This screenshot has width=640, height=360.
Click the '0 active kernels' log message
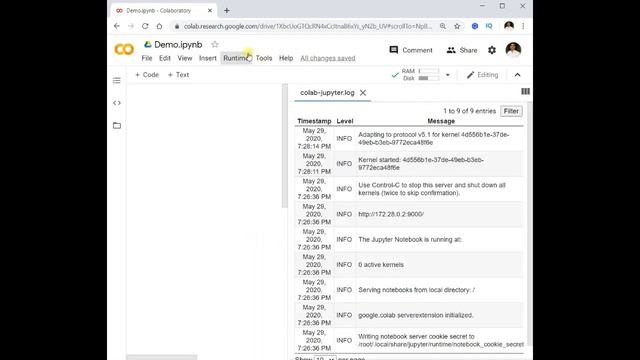click(x=381, y=264)
